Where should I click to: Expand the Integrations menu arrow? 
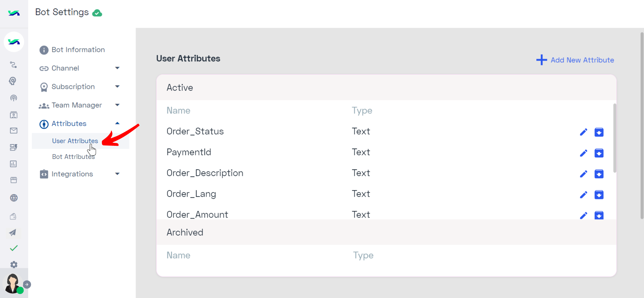(117, 174)
